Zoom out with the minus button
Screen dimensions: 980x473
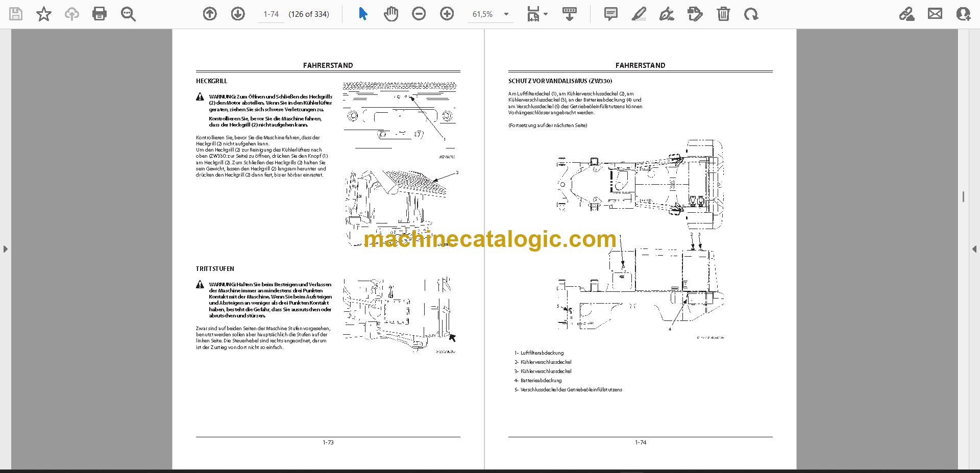coord(419,14)
